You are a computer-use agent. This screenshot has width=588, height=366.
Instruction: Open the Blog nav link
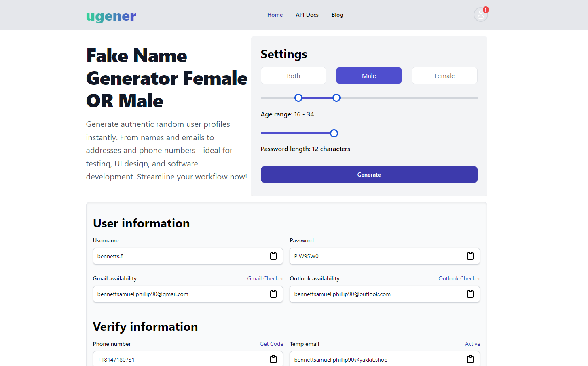pos(337,15)
